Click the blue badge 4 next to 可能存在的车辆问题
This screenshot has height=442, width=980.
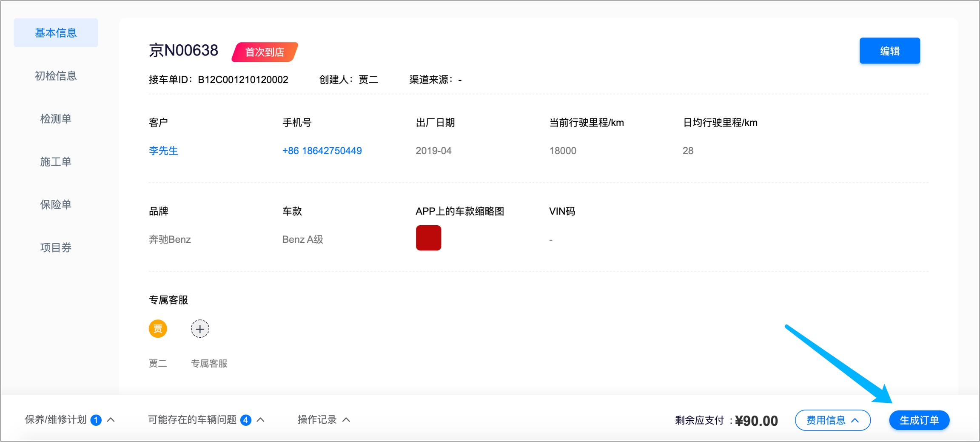pos(245,420)
